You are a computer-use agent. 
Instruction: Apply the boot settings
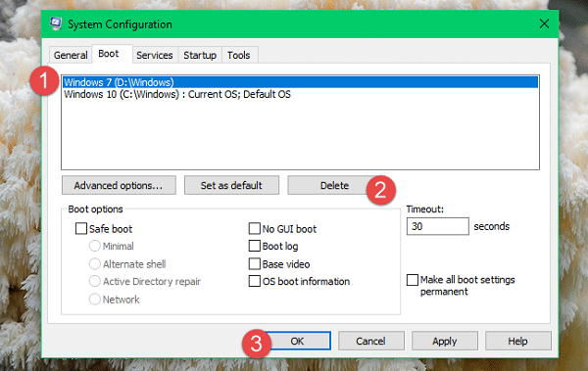click(x=445, y=341)
